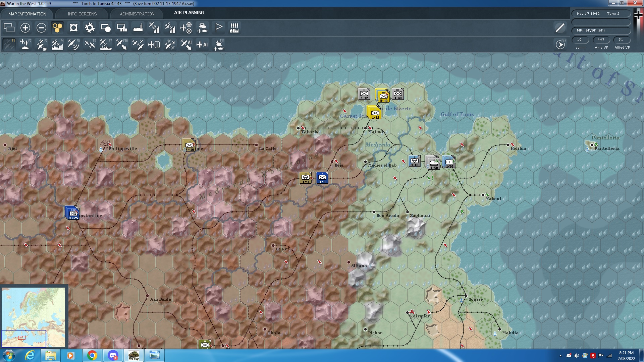
Task: Click the AI single-plane icon
Action: click(202, 44)
